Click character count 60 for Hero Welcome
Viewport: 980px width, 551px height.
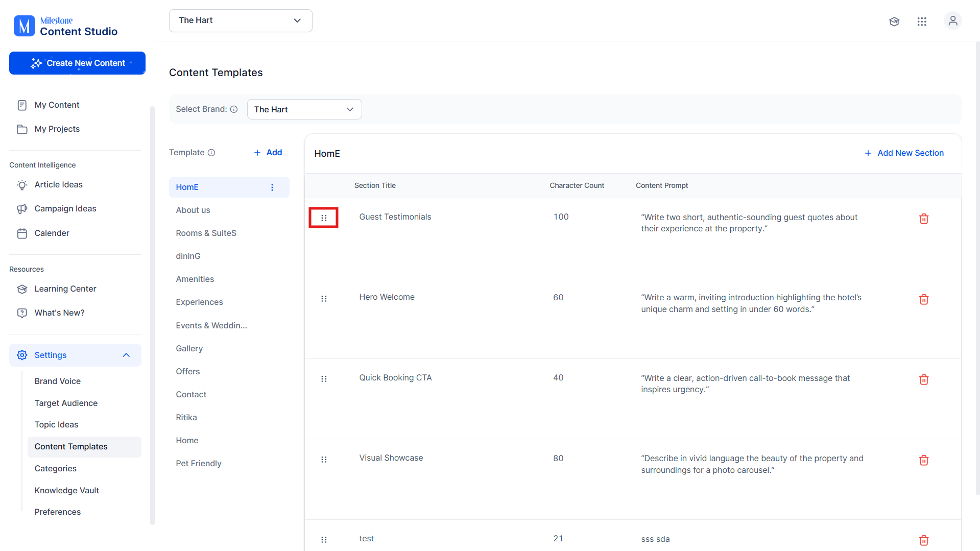(x=558, y=298)
